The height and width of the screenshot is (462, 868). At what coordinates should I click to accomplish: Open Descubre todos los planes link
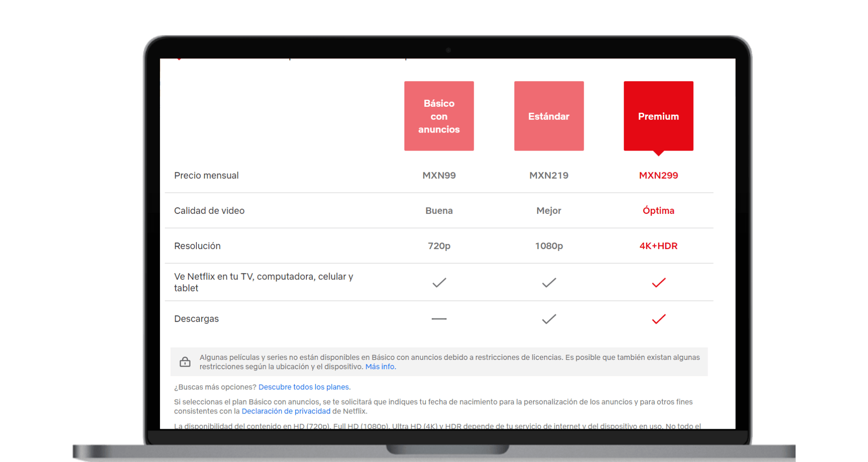pos(304,387)
